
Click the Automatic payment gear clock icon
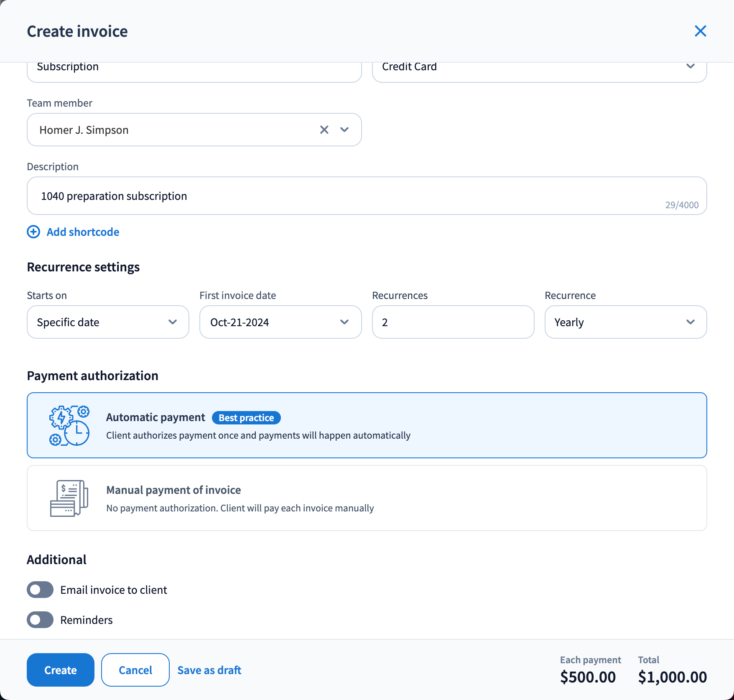click(x=69, y=426)
